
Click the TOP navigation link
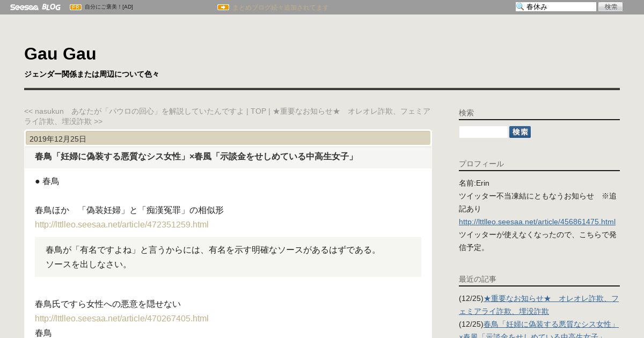click(258, 111)
